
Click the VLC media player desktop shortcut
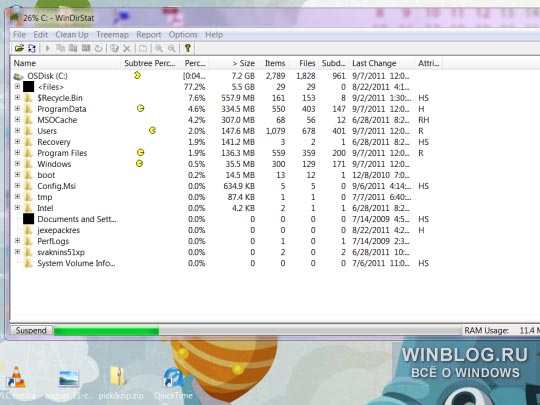pos(15,377)
